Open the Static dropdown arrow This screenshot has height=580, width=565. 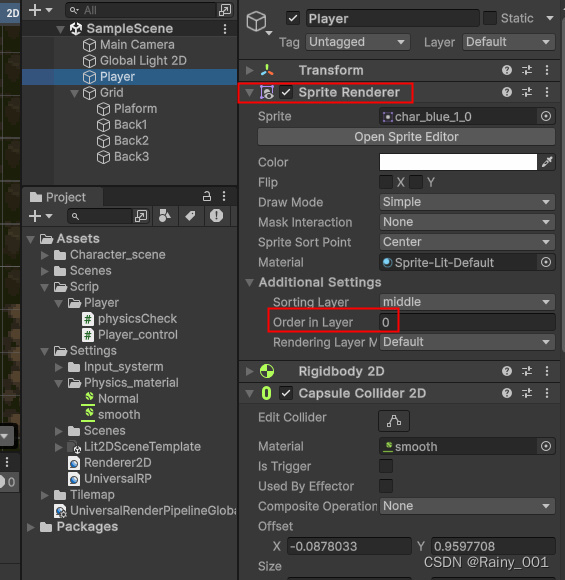pos(550,18)
